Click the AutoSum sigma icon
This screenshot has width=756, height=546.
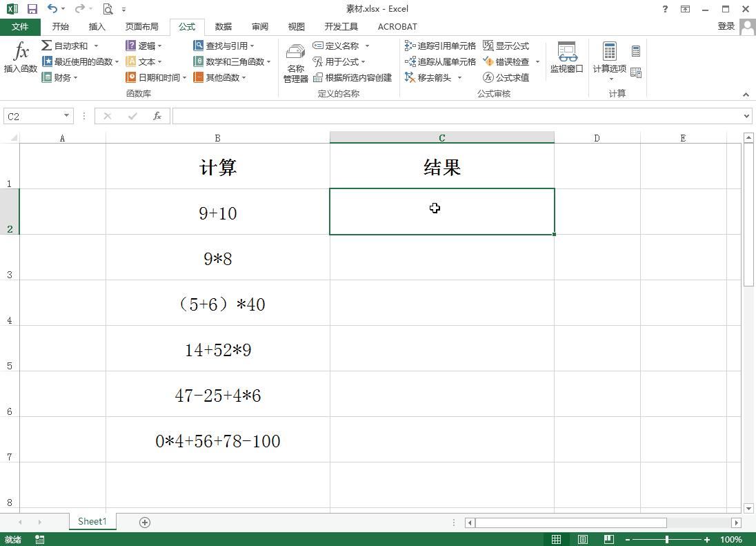click(x=46, y=46)
